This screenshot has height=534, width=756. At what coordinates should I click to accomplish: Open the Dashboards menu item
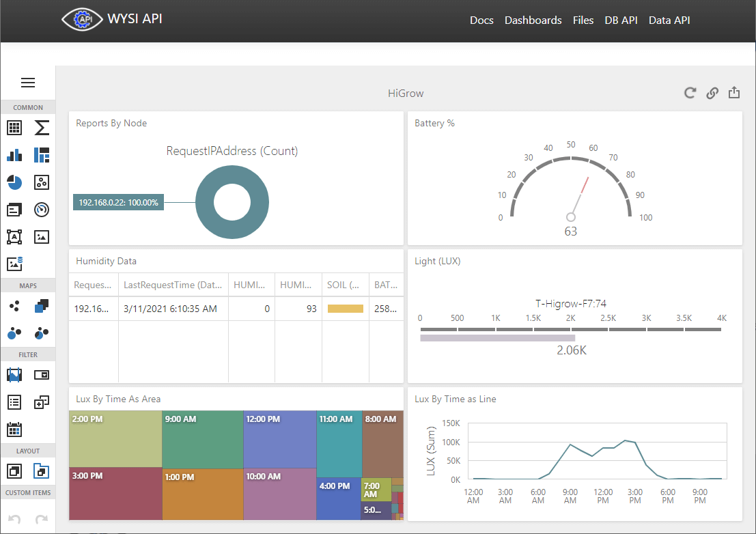(533, 20)
